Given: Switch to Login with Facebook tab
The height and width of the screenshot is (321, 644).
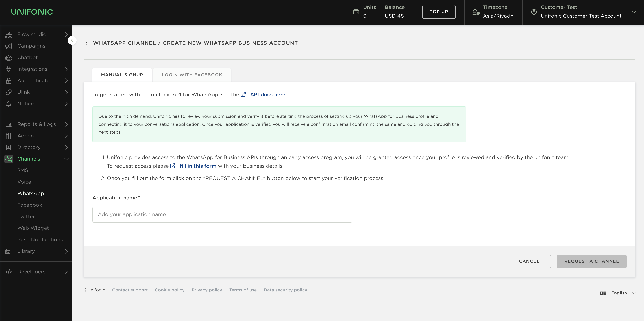Looking at the screenshot, I should coord(192,75).
